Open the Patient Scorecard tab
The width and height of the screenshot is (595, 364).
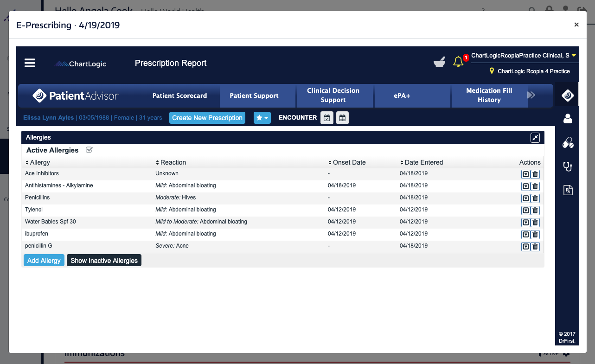180,96
